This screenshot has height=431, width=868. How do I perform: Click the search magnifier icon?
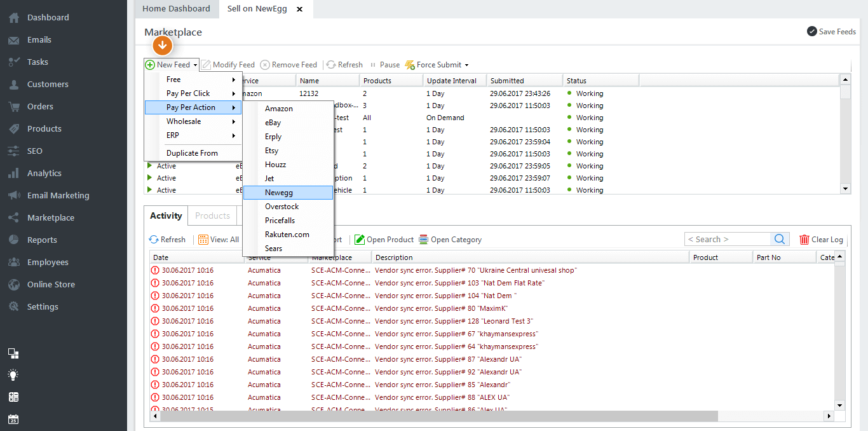pos(780,239)
